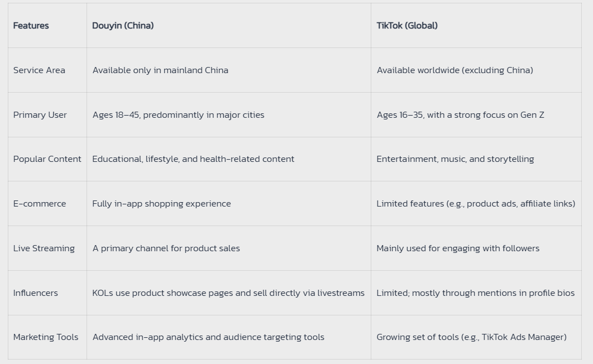Click 'Educational, lifestyle, and health-related content' cell

[x=193, y=159]
